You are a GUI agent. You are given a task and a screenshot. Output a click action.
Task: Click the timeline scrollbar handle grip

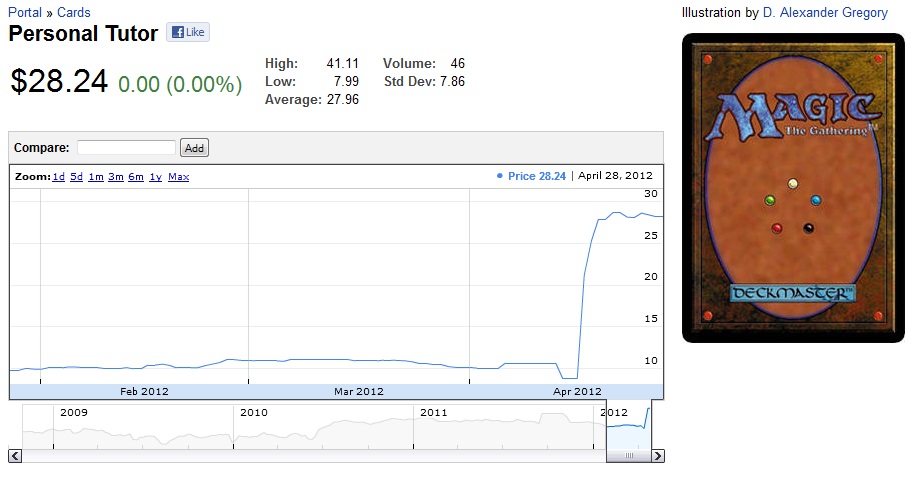[630, 456]
